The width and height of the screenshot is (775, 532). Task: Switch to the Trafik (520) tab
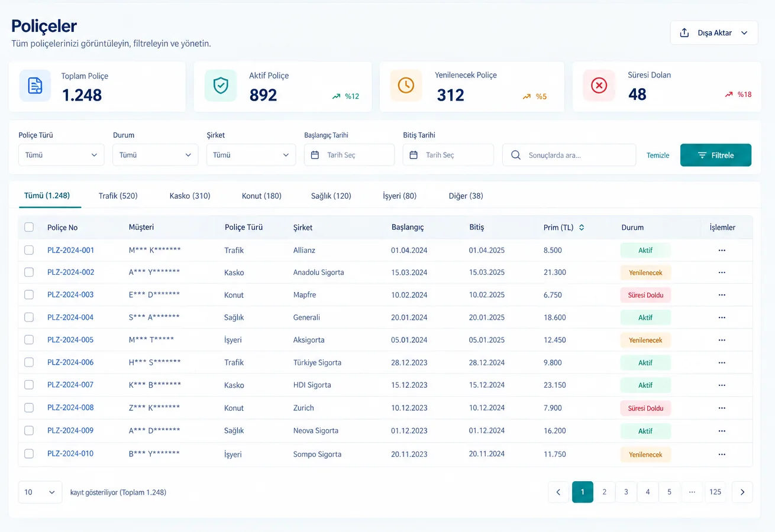(x=118, y=196)
